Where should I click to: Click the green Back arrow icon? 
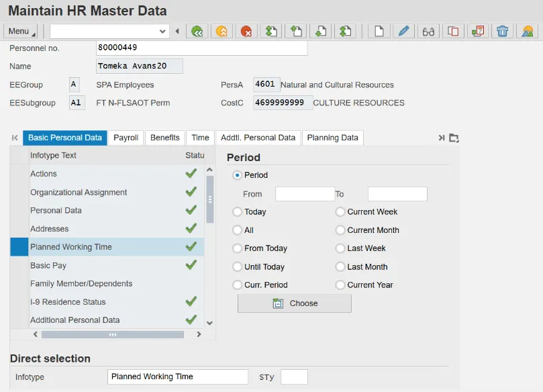point(197,32)
